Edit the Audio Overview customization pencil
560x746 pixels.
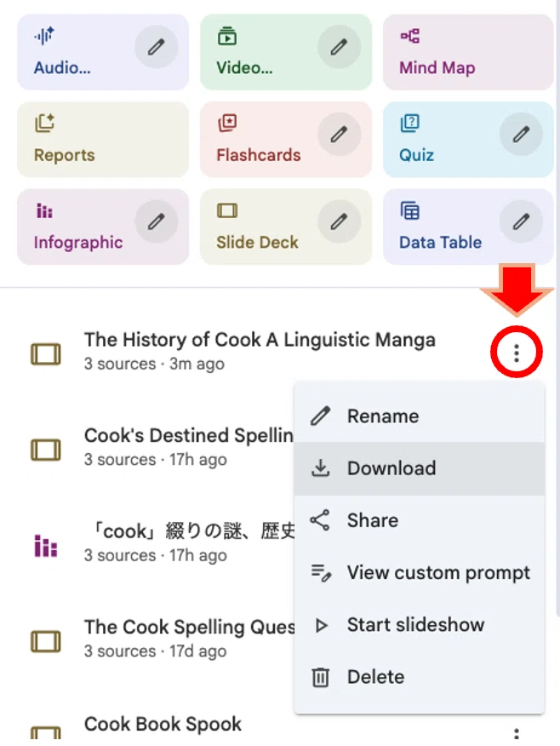157,47
